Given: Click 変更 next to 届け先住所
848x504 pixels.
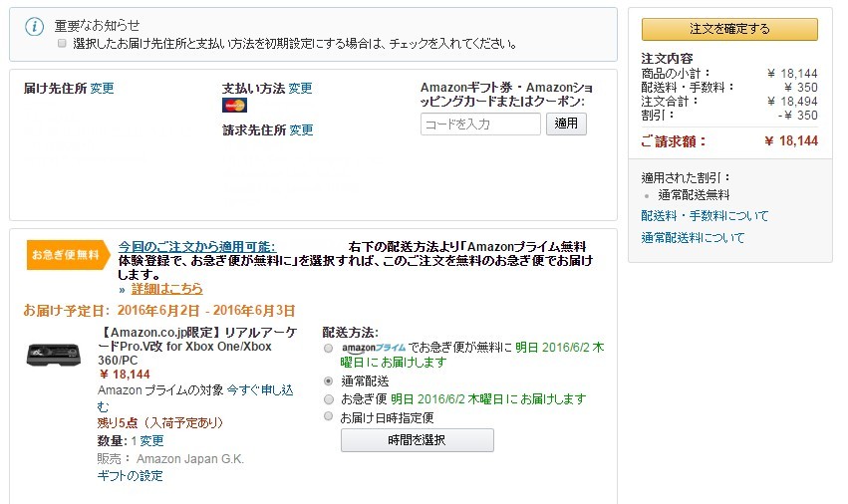Looking at the screenshot, I should [102, 89].
